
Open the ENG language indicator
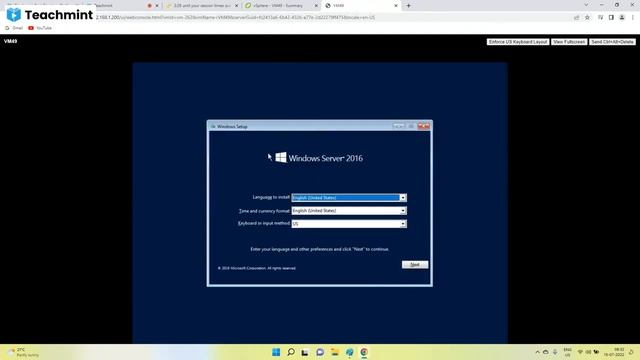click(567, 352)
